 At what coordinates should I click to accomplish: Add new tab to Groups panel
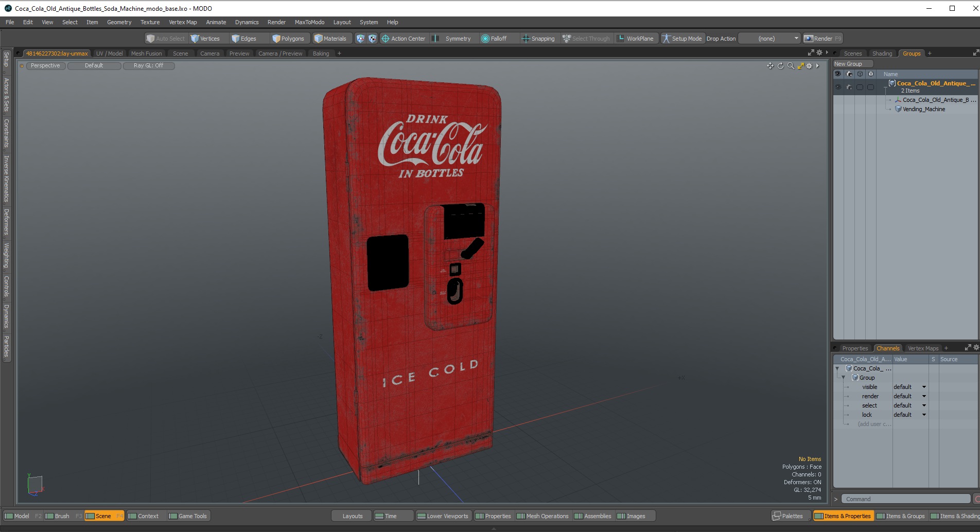930,54
